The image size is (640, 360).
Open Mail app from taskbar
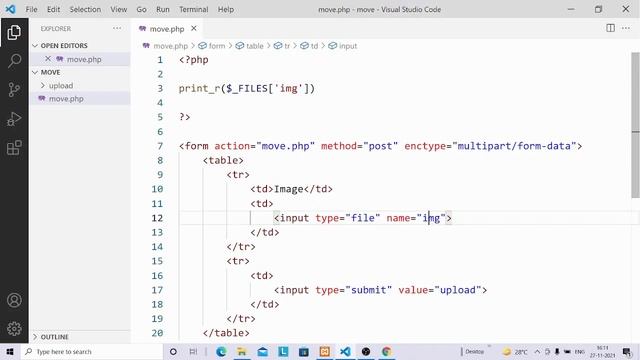coord(262,351)
